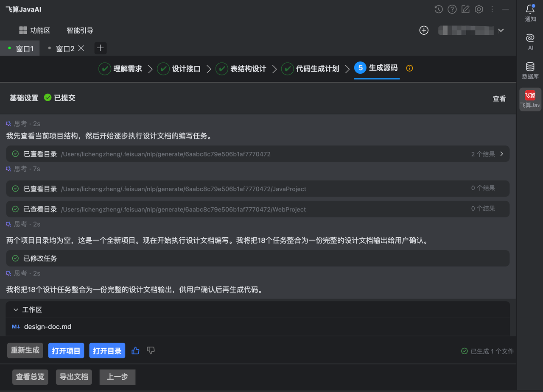
Task: Click the blurred account name field
Action: [466, 30]
